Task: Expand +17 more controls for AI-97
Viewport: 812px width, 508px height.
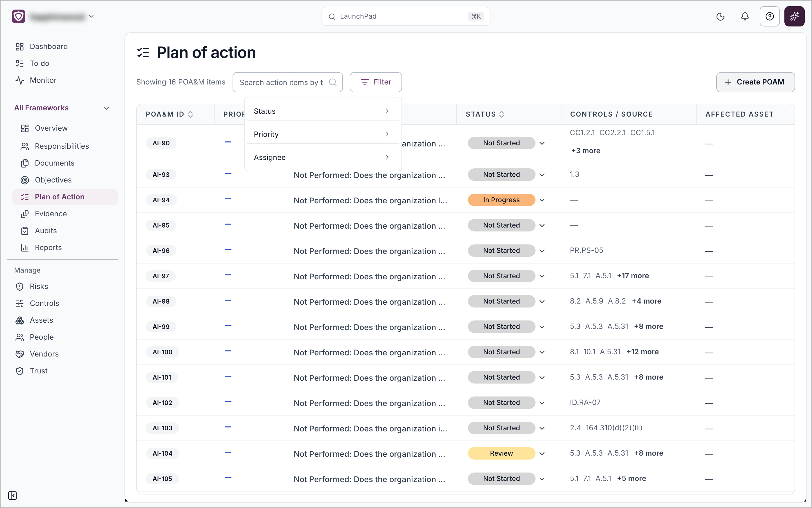Action: click(x=633, y=276)
